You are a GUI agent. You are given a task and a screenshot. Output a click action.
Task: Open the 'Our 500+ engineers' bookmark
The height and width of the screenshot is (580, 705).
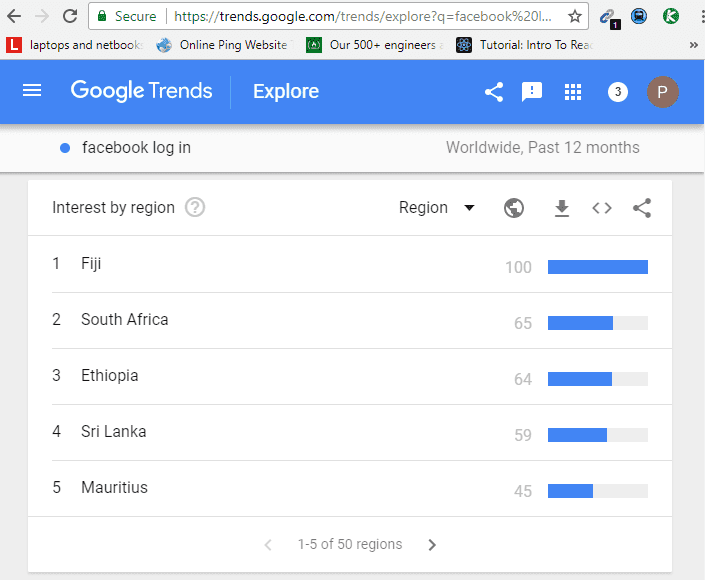(x=375, y=45)
